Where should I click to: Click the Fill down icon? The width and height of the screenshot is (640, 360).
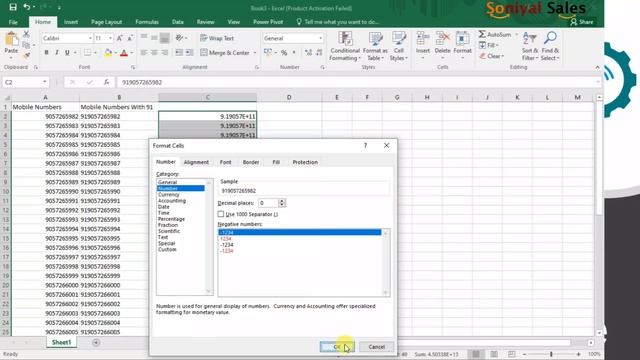click(482, 45)
